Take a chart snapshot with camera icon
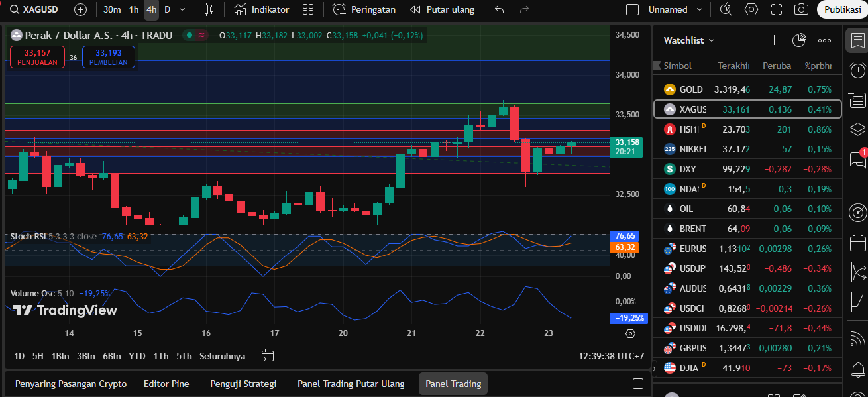Viewport: 868px width, 397px height. coord(801,10)
